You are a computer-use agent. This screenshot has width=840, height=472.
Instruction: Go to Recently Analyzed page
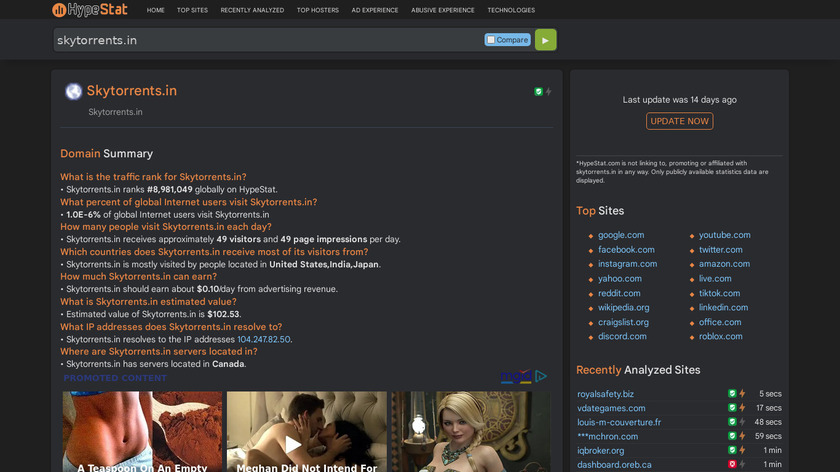coord(250,10)
